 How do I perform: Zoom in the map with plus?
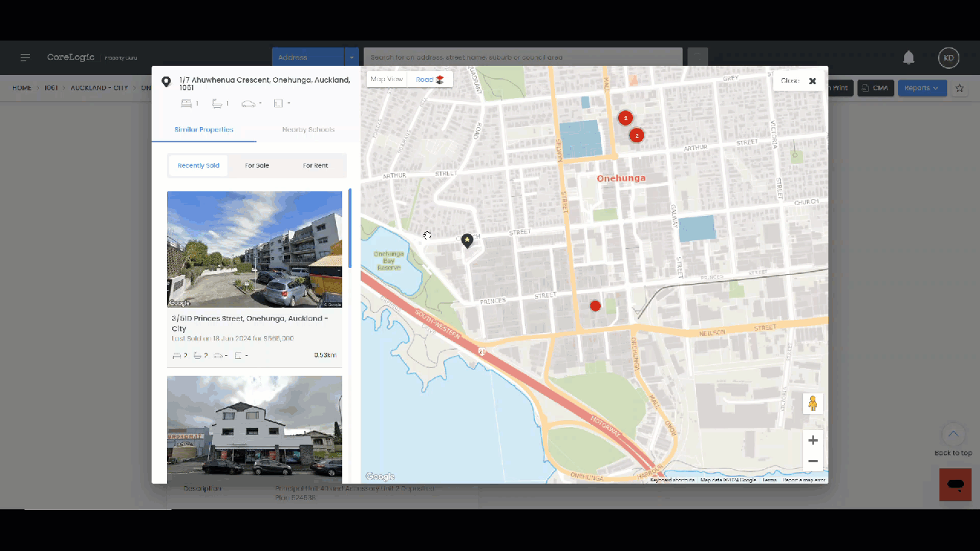point(813,440)
